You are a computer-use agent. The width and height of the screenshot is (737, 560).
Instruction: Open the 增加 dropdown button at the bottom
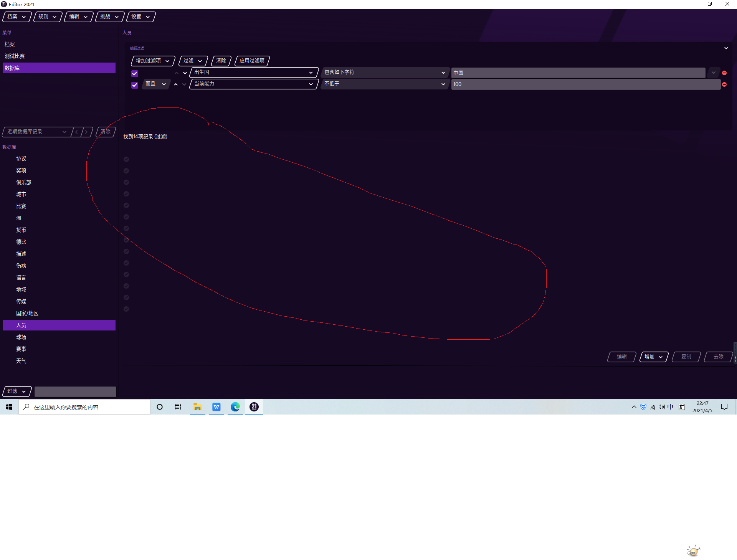(x=654, y=357)
